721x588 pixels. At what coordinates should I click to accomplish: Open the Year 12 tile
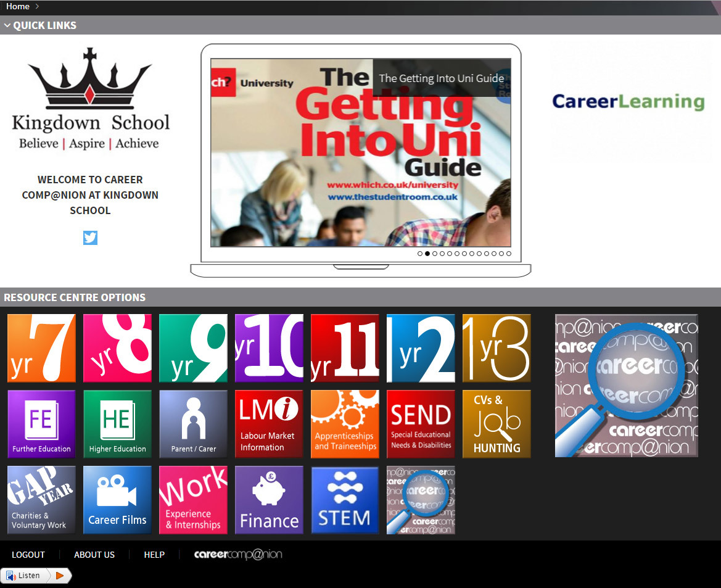point(421,348)
